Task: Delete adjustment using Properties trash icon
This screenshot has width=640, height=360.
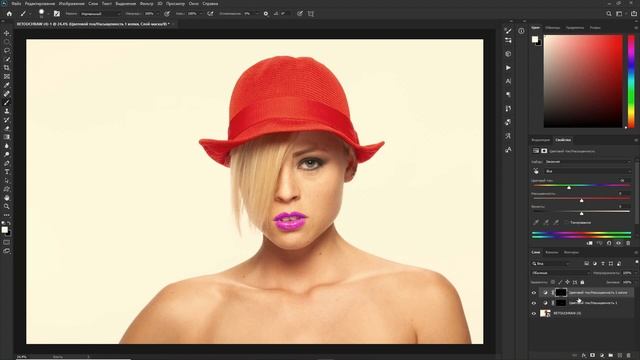Action: (x=628, y=243)
